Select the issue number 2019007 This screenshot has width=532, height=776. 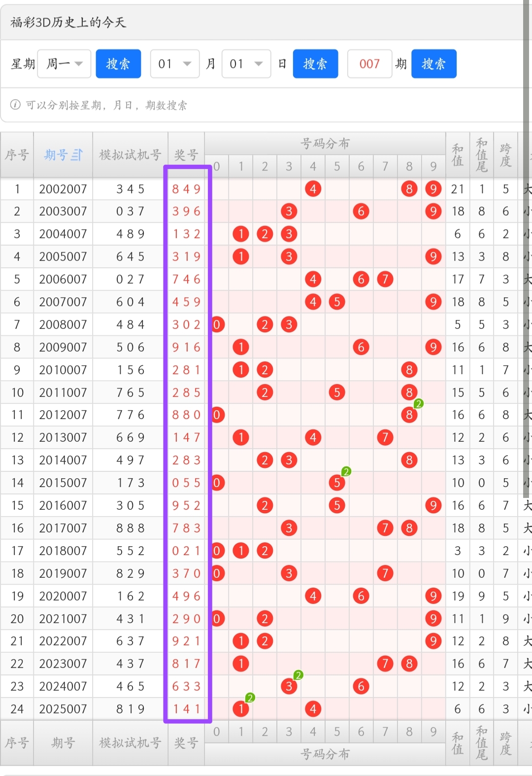(63, 573)
